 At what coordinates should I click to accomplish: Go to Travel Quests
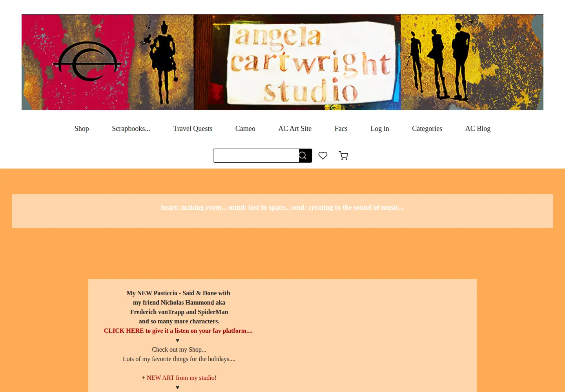193,129
